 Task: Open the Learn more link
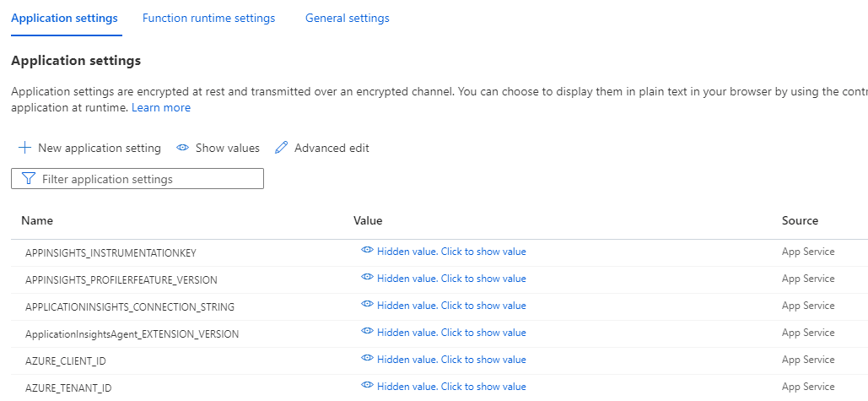[x=161, y=107]
